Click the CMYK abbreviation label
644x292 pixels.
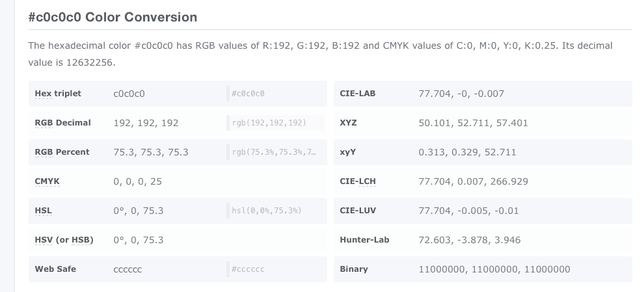(47, 181)
